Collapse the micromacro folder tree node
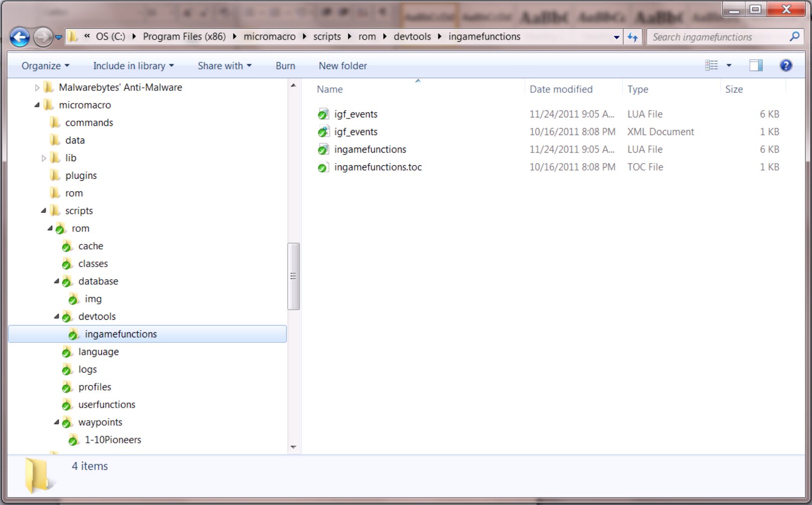The width and height of the screenshot is (812, 505). [37, 105]
